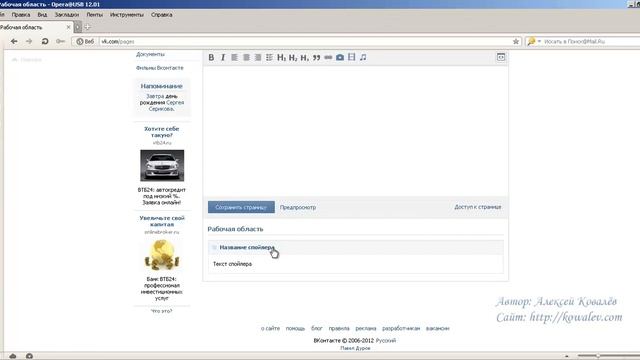Add a video with the film icon
This screenshot has height=360, width=640.
351,57
